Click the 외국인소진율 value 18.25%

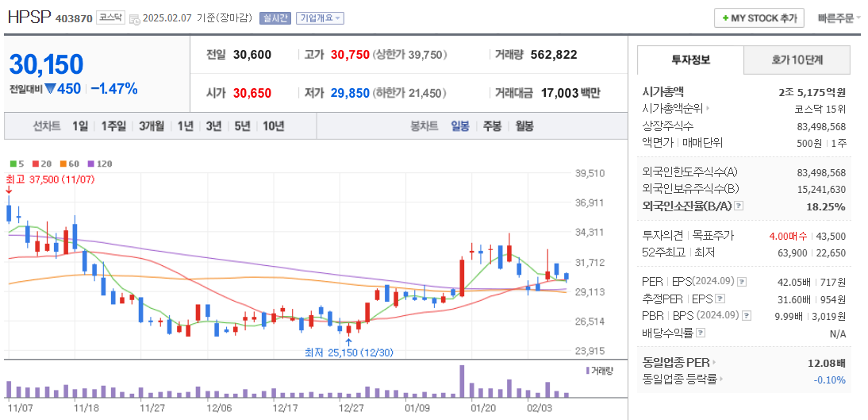pos(827,206)
